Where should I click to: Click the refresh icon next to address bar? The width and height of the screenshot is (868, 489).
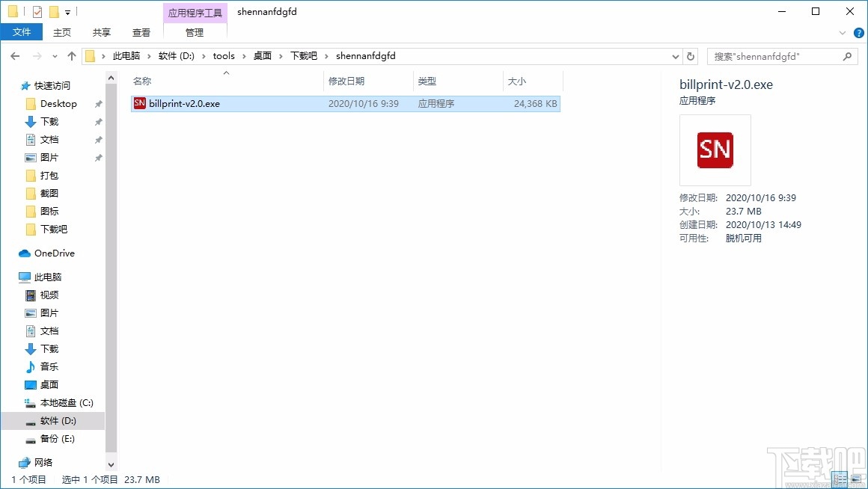tap(690, 55)
